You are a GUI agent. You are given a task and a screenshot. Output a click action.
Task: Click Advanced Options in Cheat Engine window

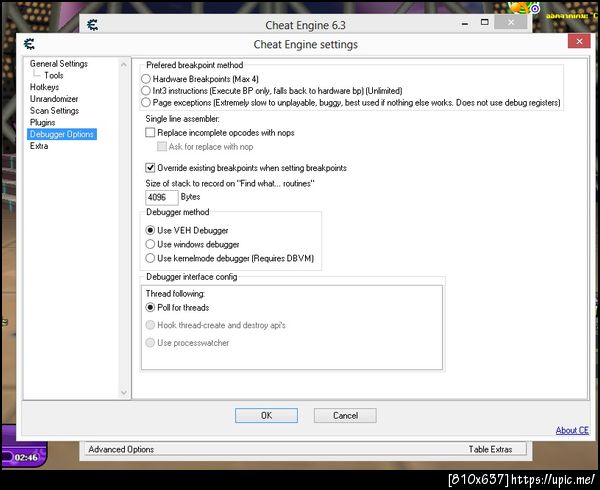point(121,449)
